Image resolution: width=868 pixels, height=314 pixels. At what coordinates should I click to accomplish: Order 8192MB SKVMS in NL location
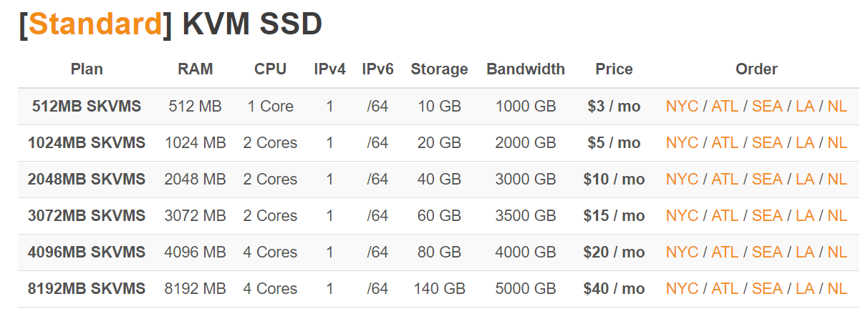[837, 289]
